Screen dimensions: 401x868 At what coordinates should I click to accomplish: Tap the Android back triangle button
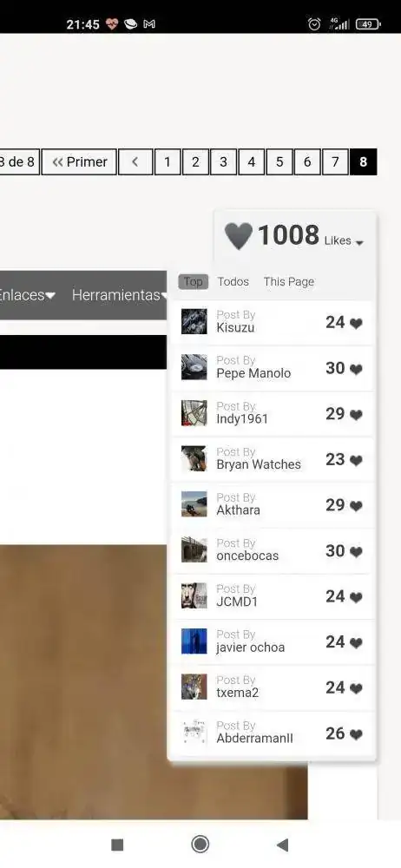(282, 845)
